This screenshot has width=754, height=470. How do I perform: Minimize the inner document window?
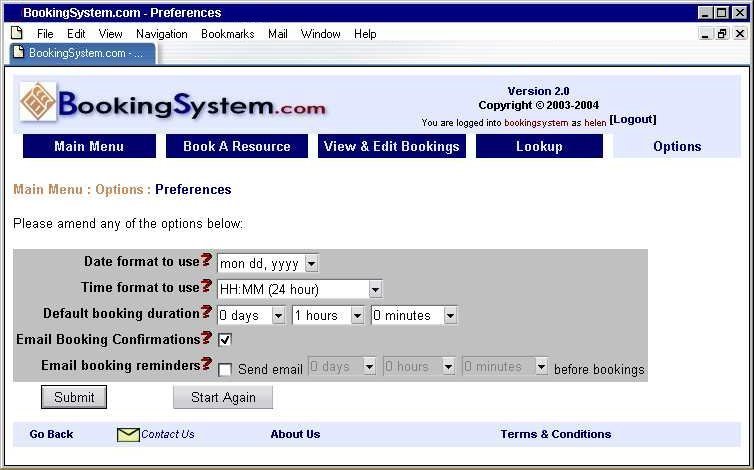[705, 34]
